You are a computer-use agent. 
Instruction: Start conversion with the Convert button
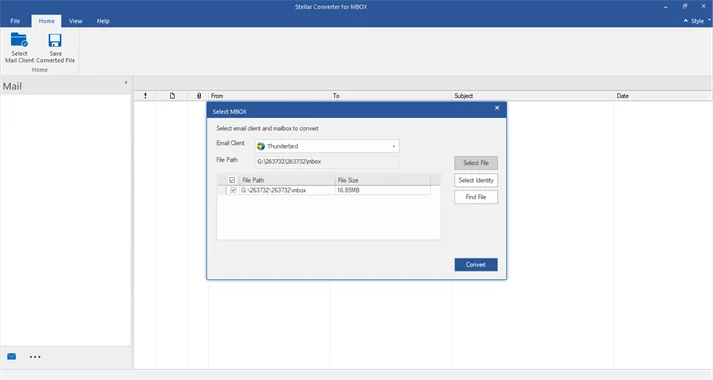pyautogui.click(x=476, y=265)
